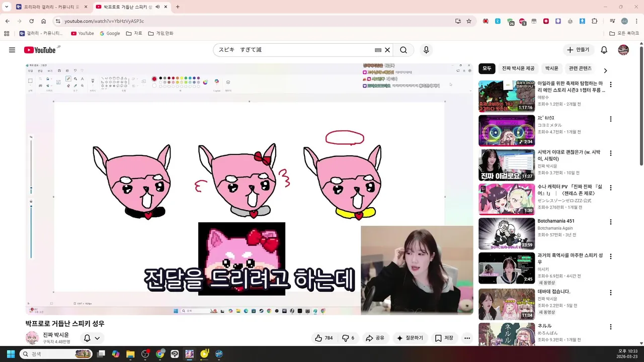Open the 진짜 박시윤 channel avatar
Image resolution: width=644 pixels, height=362 pixels.
click(32, 338)
